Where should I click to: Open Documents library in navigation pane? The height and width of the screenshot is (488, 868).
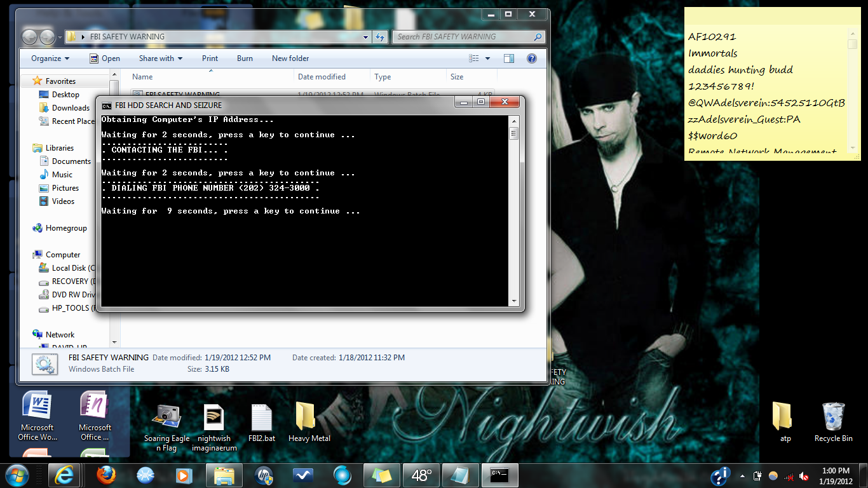coord(71,161)
